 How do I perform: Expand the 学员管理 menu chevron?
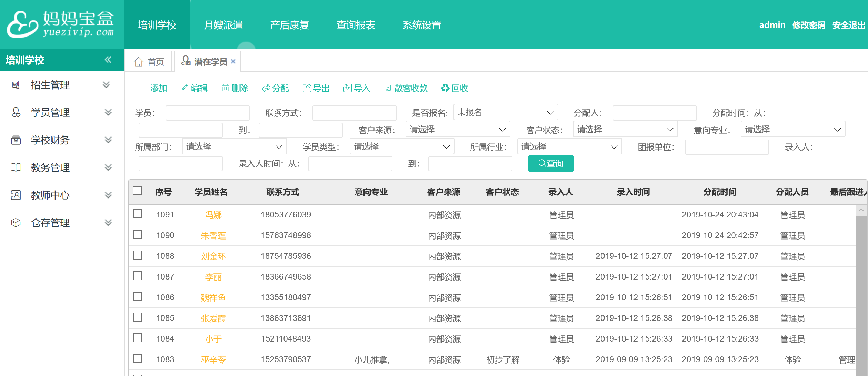point(108,112)
